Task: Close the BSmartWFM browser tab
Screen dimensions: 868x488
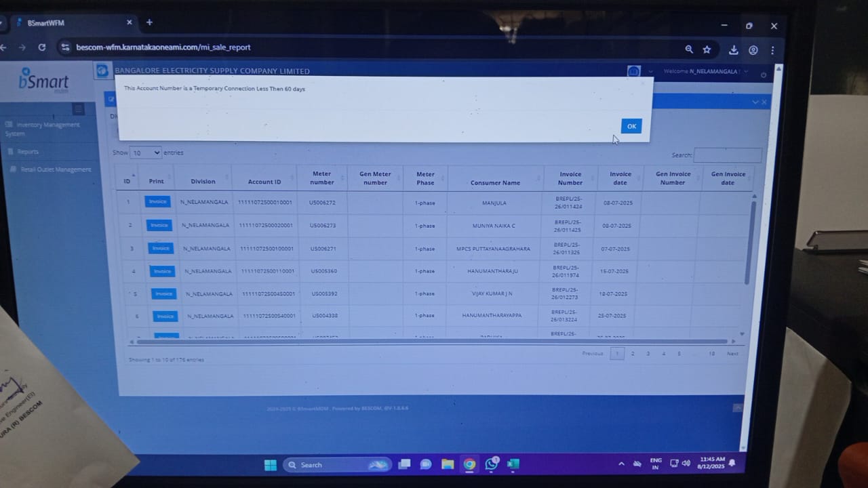Action: coord(129,22)
